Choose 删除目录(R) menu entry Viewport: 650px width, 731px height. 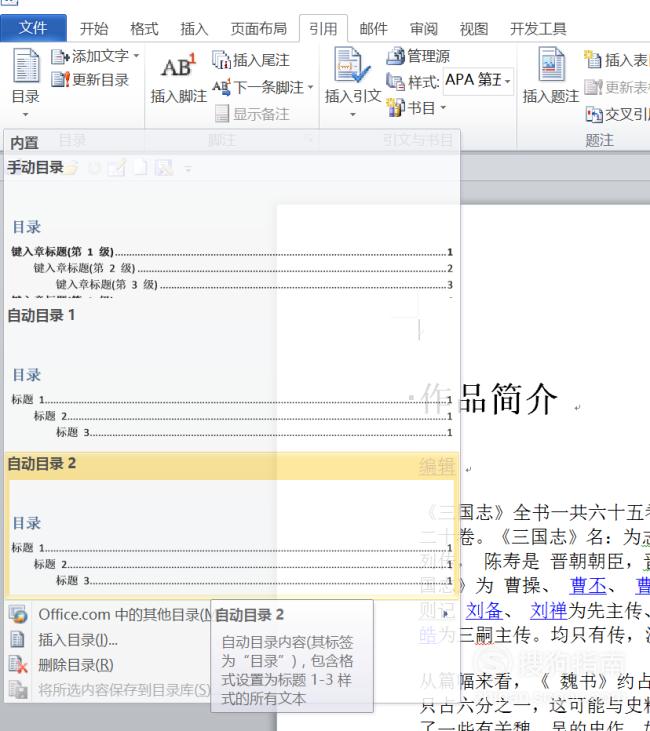point(76,665)
